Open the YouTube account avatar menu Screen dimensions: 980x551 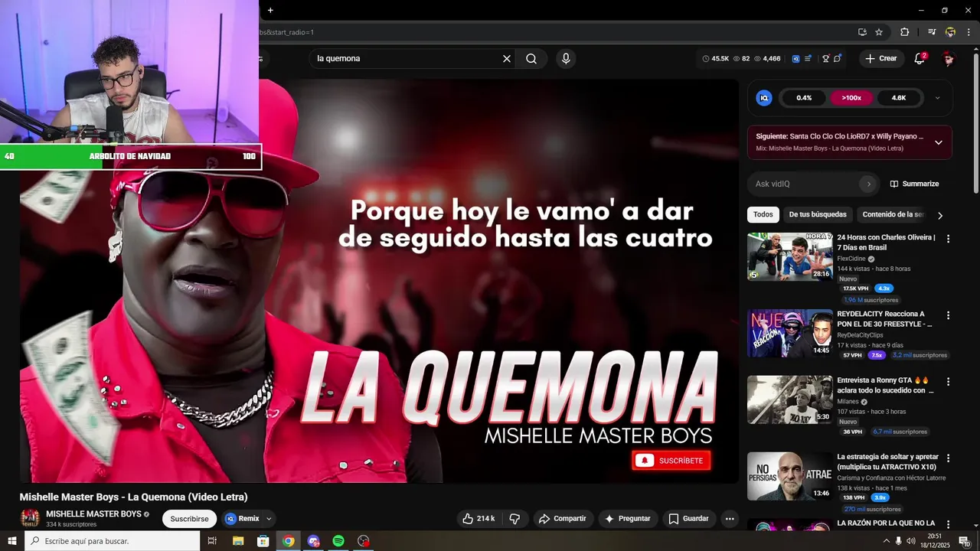click(949, 59)
